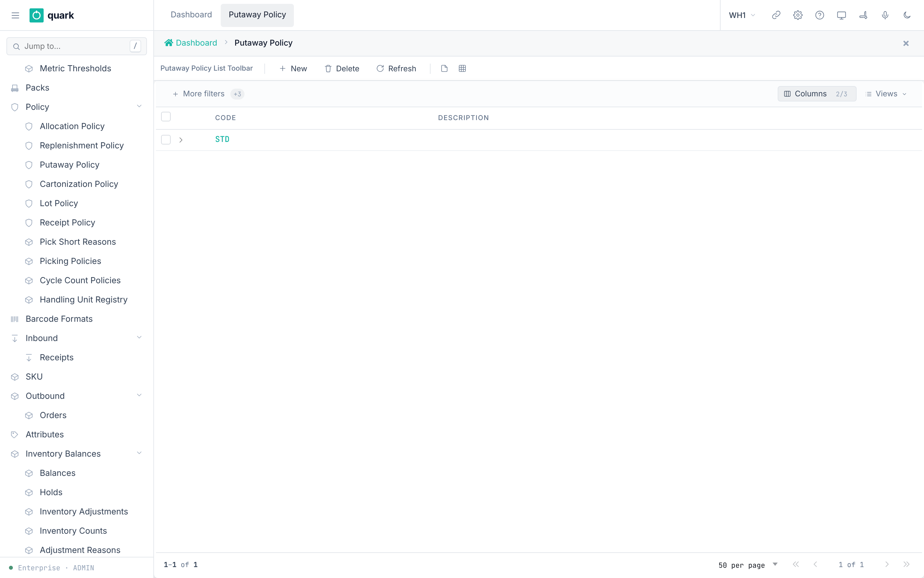Click the export document icon in toolbar
This screenshot has width=924, height=578.
pos(444,68)
